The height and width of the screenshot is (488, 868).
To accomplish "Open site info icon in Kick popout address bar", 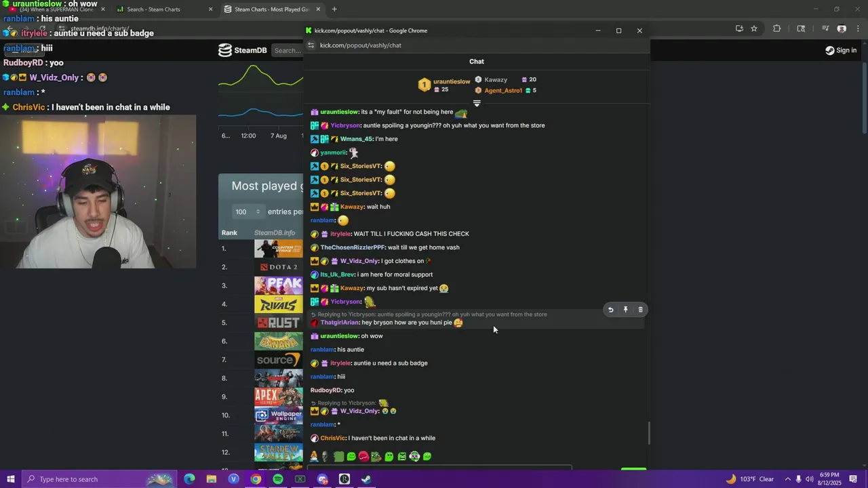I will coord(311,45).
